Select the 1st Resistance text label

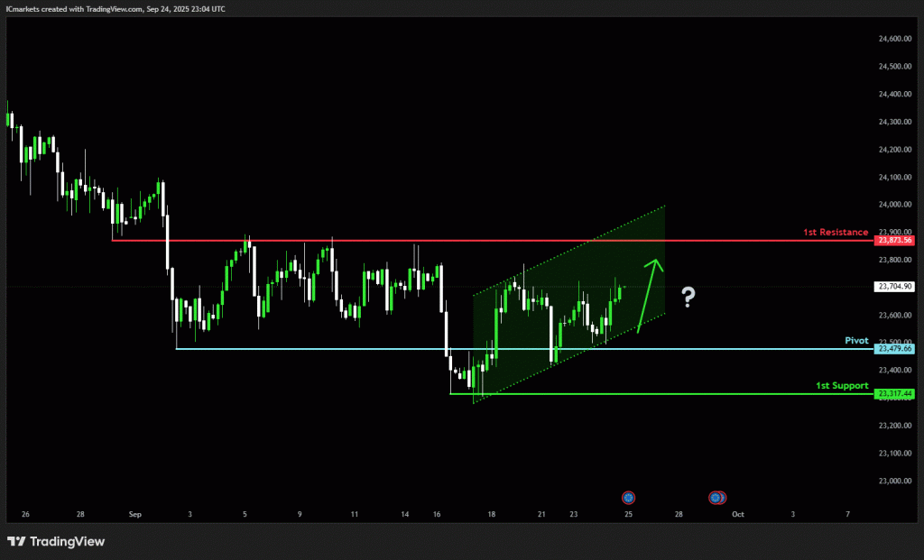tap(836, 233)
